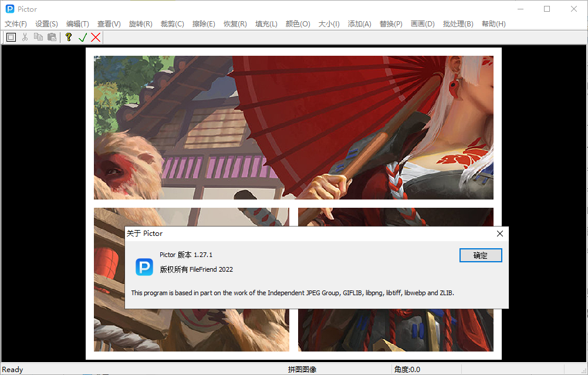Image resolution: width=588 pixels, height=375 pixels.
Task: Open the 查看(V) menu
Action: (109, 24)
